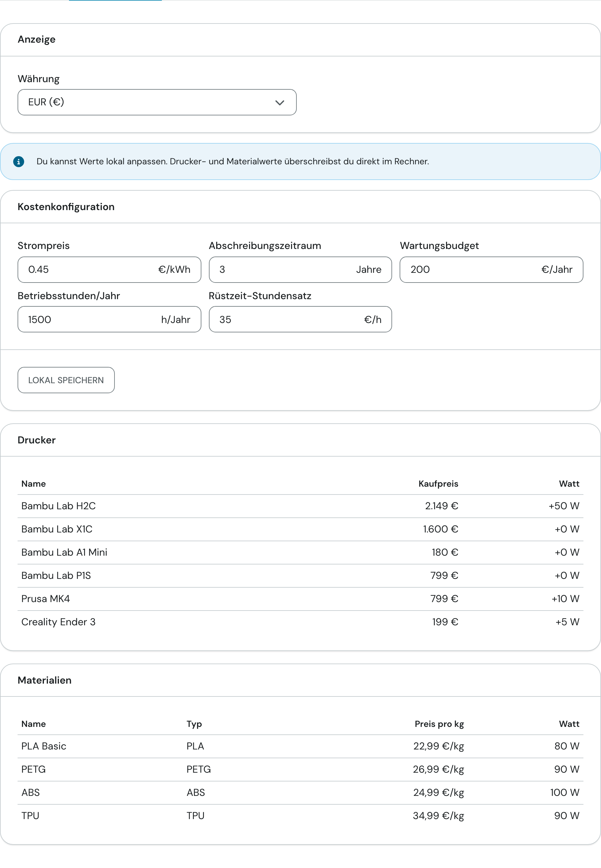
Task: Click the Drucker section heading
Action: tap(36, 440)
